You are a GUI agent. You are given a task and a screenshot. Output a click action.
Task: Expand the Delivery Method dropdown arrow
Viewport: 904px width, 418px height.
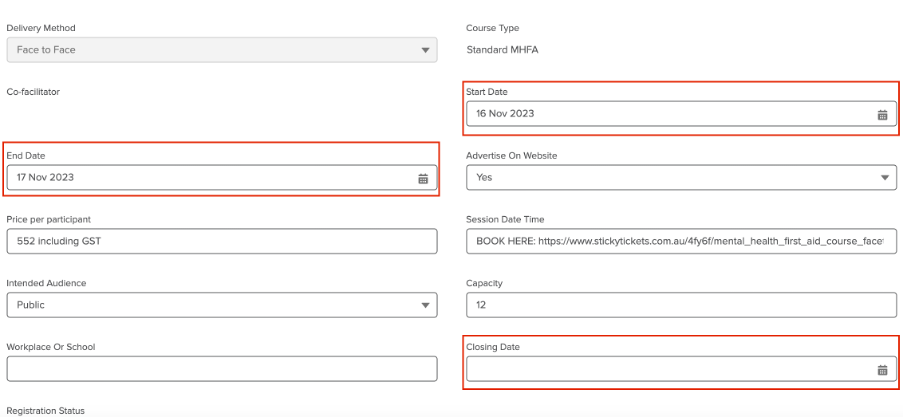pyautogui.click(x=424, y=50)
